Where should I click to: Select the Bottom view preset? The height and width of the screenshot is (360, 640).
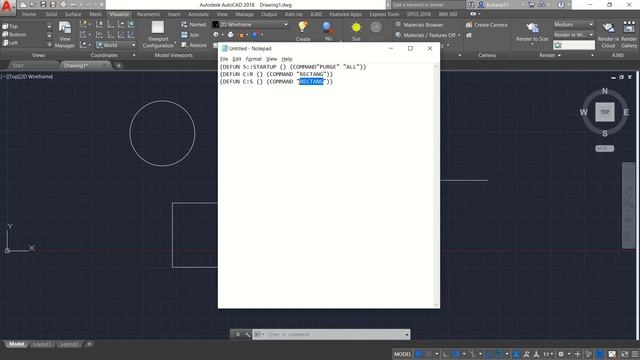coord(14,34)
